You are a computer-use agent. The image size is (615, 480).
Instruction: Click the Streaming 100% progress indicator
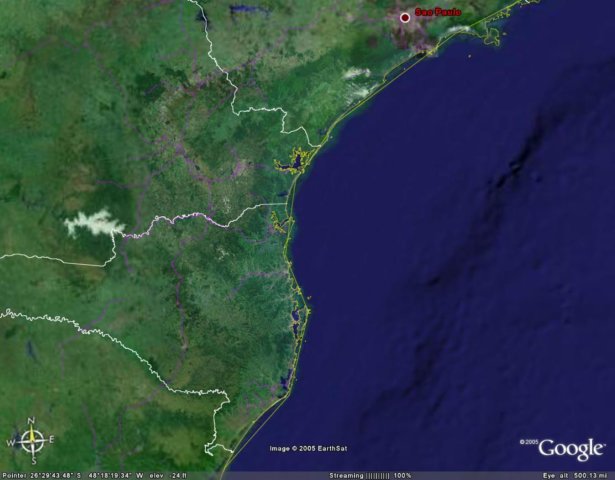pos(370,476)
